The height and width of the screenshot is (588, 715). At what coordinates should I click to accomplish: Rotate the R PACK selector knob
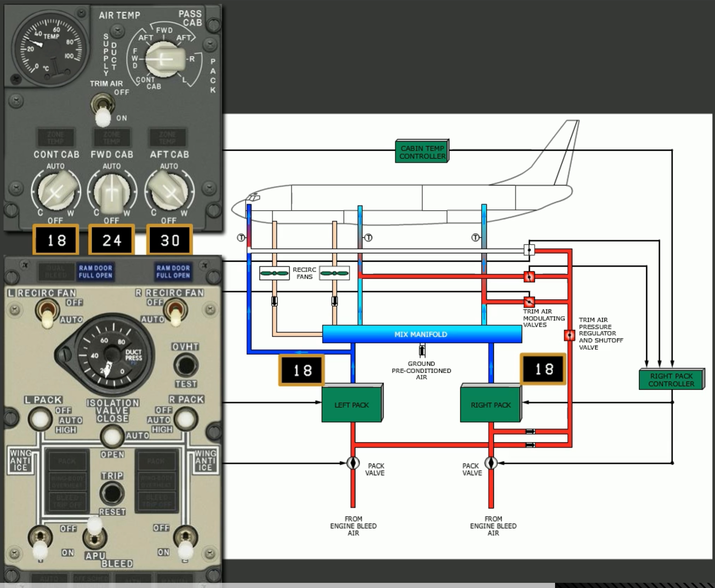(185, 419)
